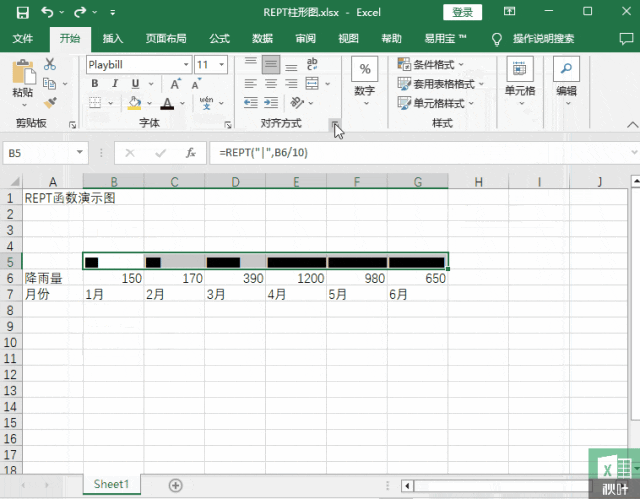Select the Sheet1 worksheet tab
This screenshot has width=640, height=499.
(111, 484)
